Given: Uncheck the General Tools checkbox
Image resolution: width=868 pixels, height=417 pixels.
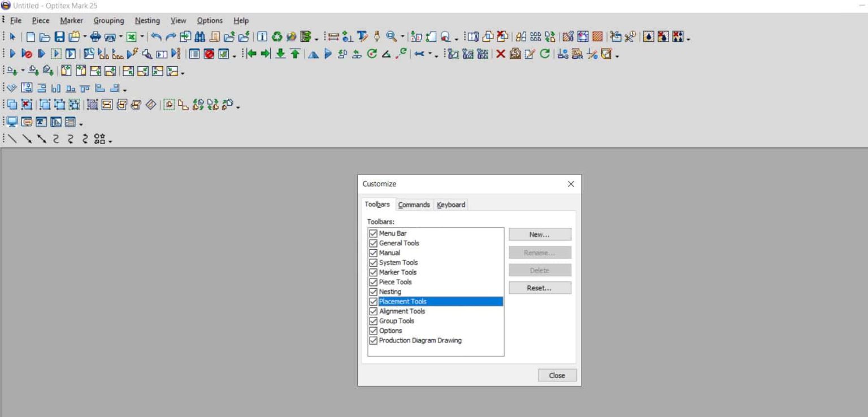Looking at the screenshot, I should point(373,243).
